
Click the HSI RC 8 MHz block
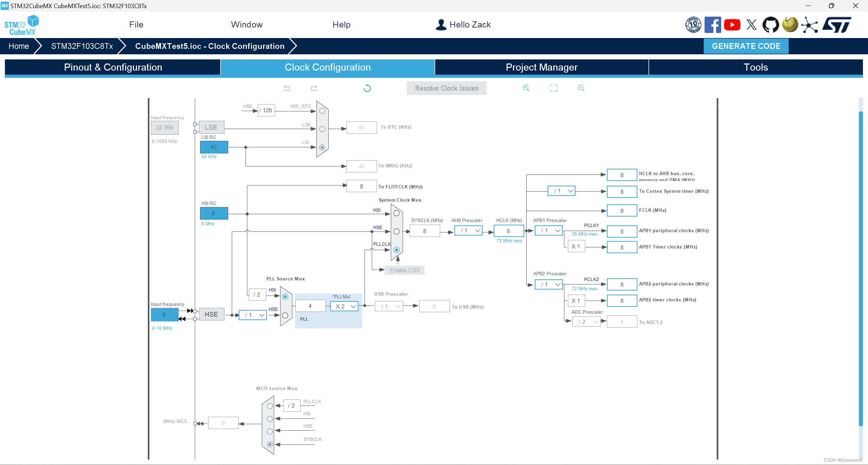click(x=214, y=213)
